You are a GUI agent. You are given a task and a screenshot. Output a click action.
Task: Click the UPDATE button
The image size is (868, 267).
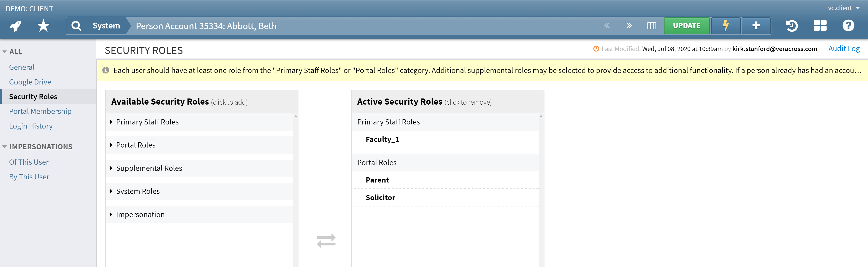click(x=687, y=25)
